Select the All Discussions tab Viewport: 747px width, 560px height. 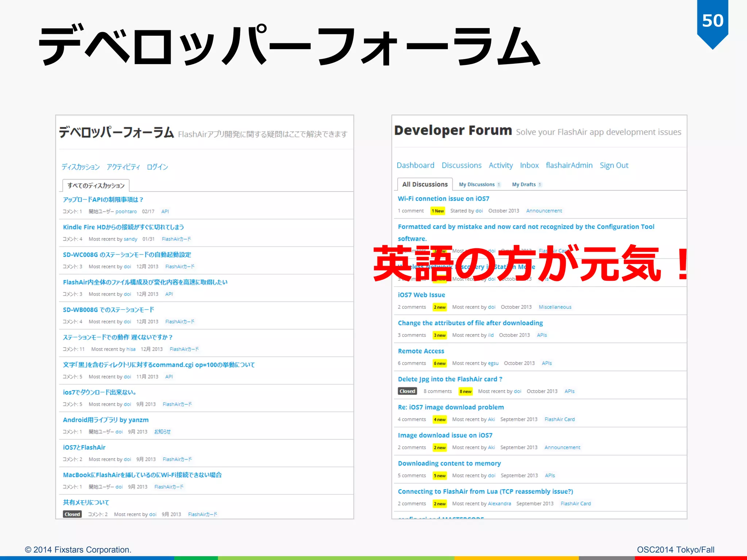click(x=425, y=184)
